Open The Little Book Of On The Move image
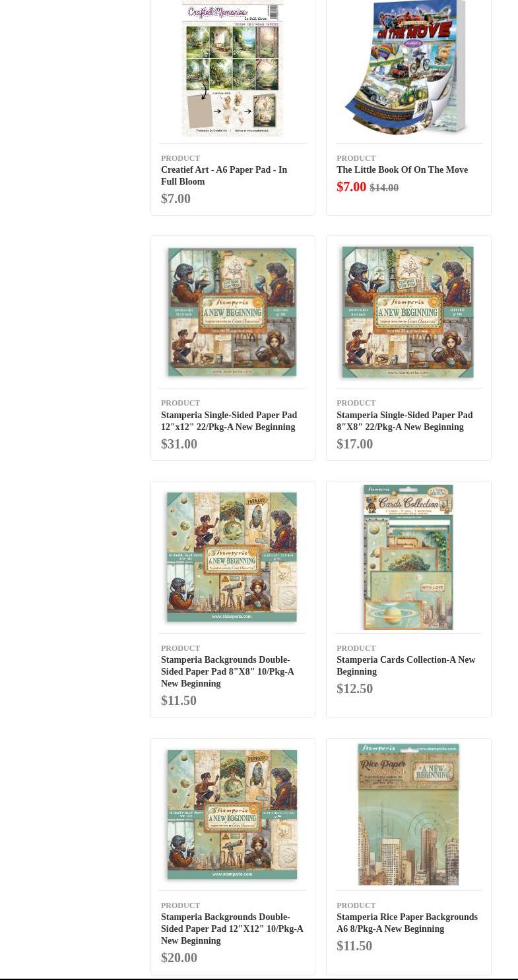 [x=407, y=68]
